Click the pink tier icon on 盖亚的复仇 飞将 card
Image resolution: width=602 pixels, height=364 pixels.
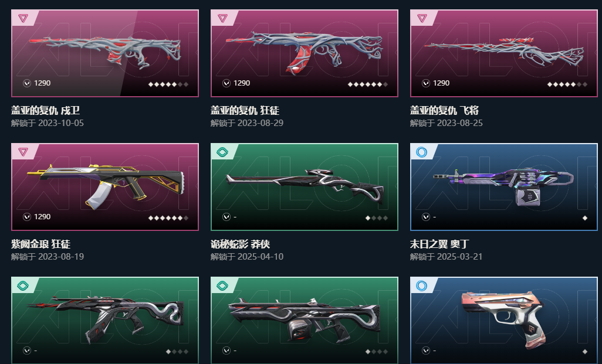click(422, 18)
